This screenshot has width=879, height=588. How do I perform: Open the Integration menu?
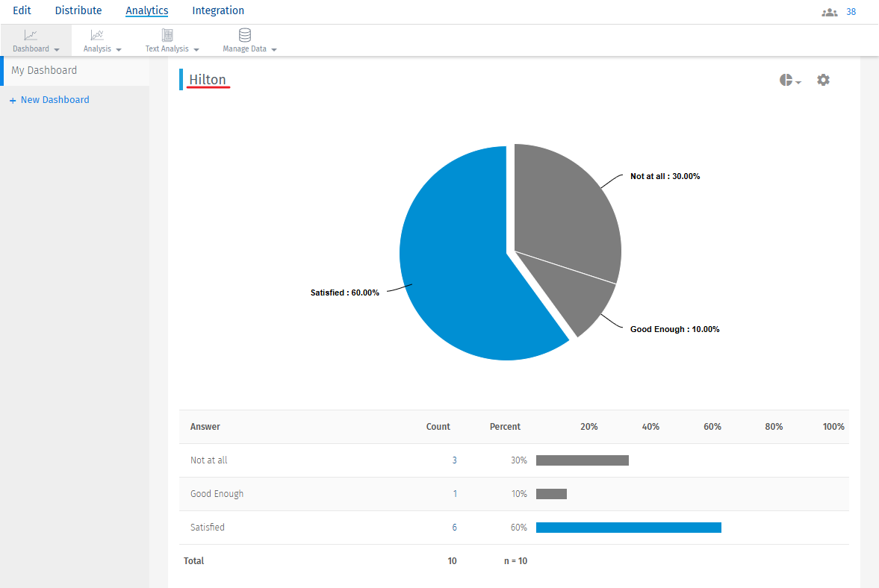218,10
